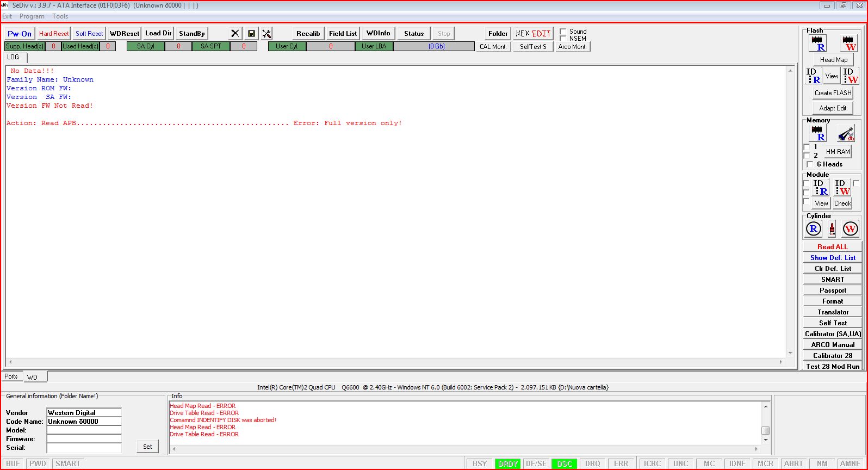This screenshot has width=868, height=470.
Task: Check the Memory option 2 checkbox
Action: (807, 156)
